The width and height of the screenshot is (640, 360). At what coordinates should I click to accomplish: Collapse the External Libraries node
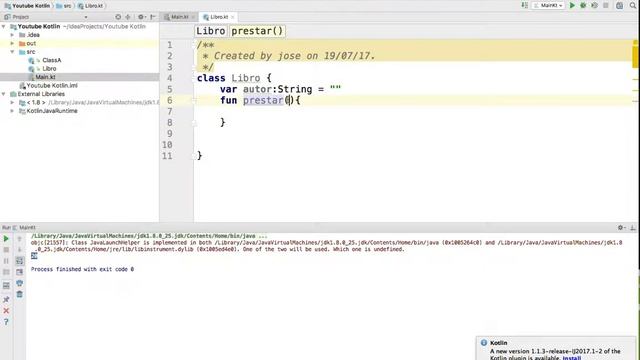(4, 94)
